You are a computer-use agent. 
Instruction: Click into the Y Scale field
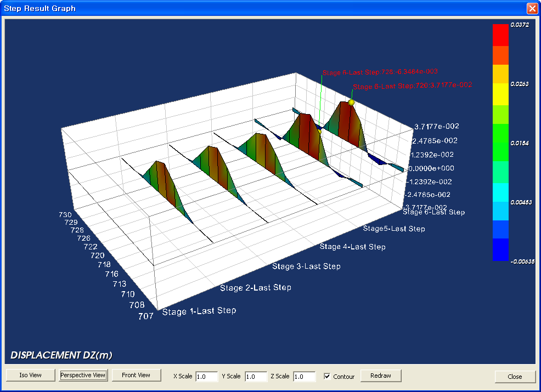256,377
